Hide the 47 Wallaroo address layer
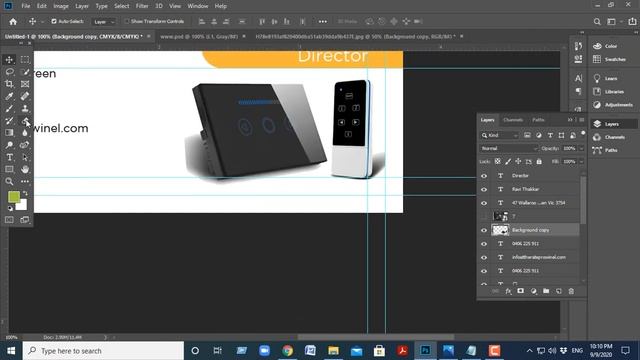Screen dimensions: 640x360 [x=484, y=203]
